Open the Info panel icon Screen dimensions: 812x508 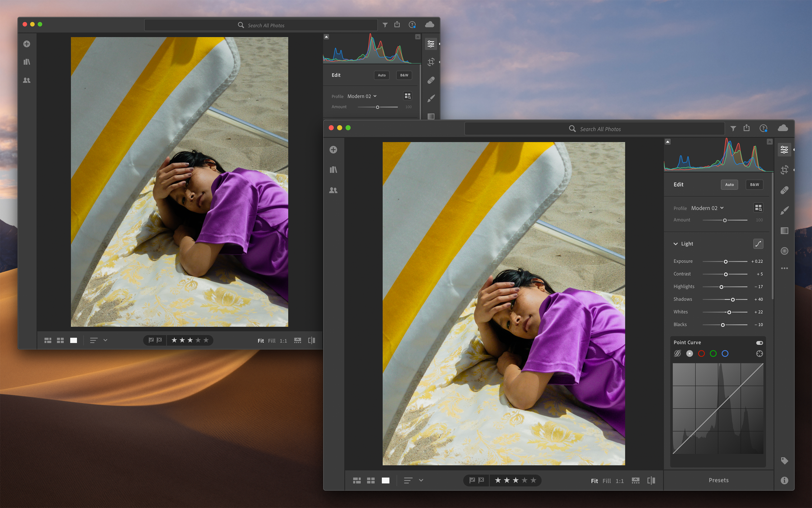pos(784,481)
